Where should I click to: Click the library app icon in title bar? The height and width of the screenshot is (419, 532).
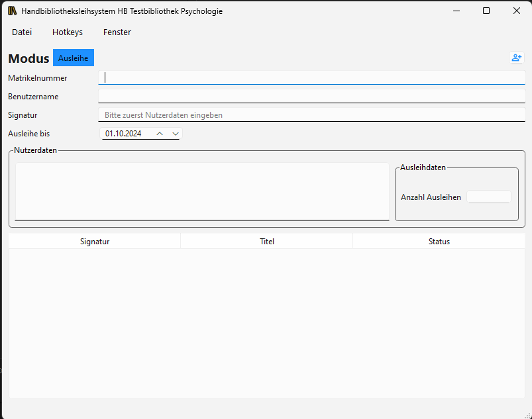click(x=12, y=11)
